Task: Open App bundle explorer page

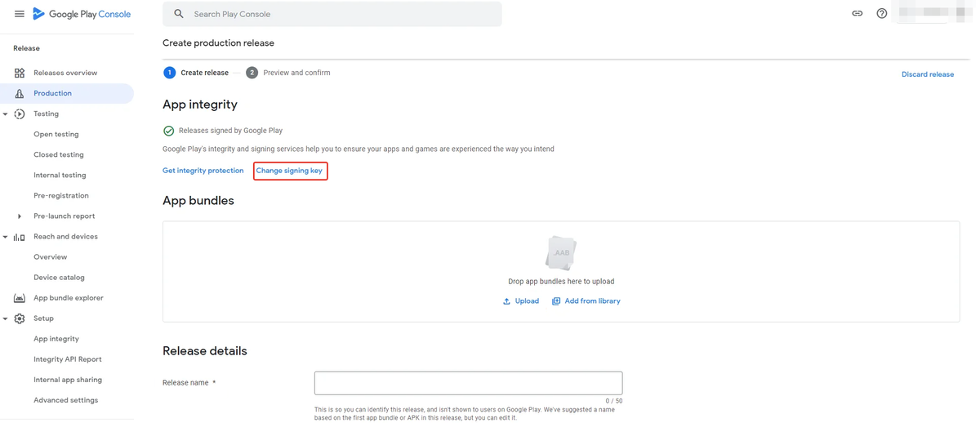Action: [x=69, y=297]
